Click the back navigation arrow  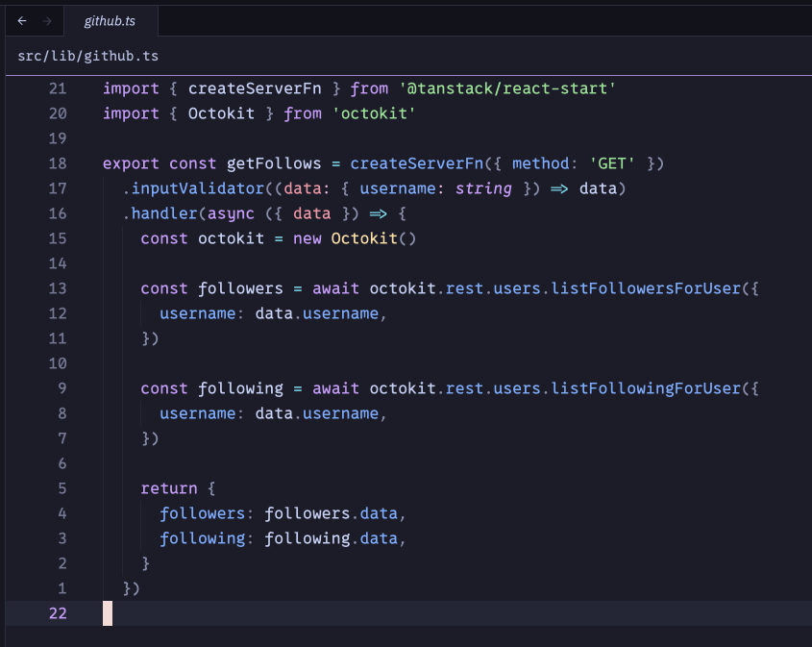pos(22,20)
